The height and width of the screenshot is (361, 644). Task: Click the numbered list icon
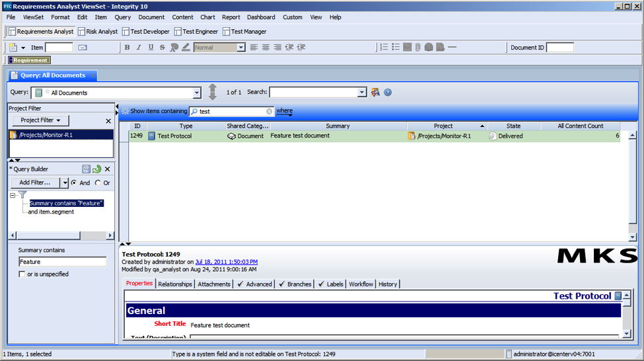coord(384,48)
